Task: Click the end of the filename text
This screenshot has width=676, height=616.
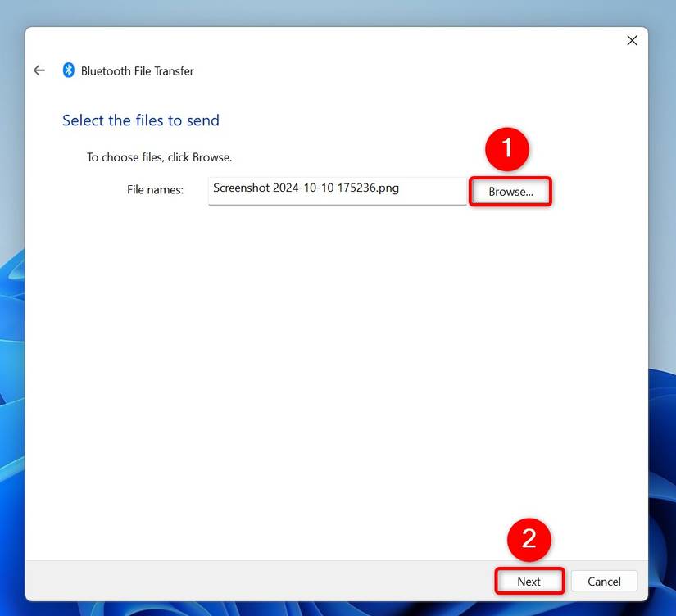Action: point(398,188)
